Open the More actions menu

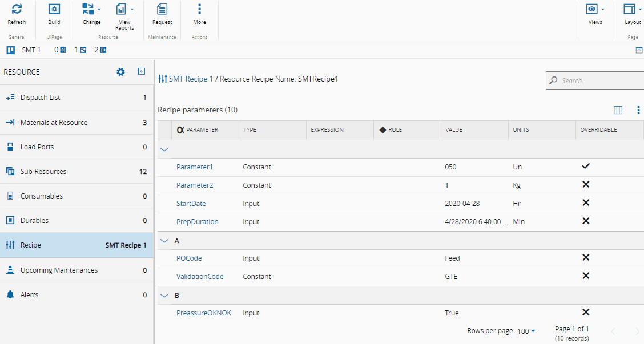click(x=199, y=10)
